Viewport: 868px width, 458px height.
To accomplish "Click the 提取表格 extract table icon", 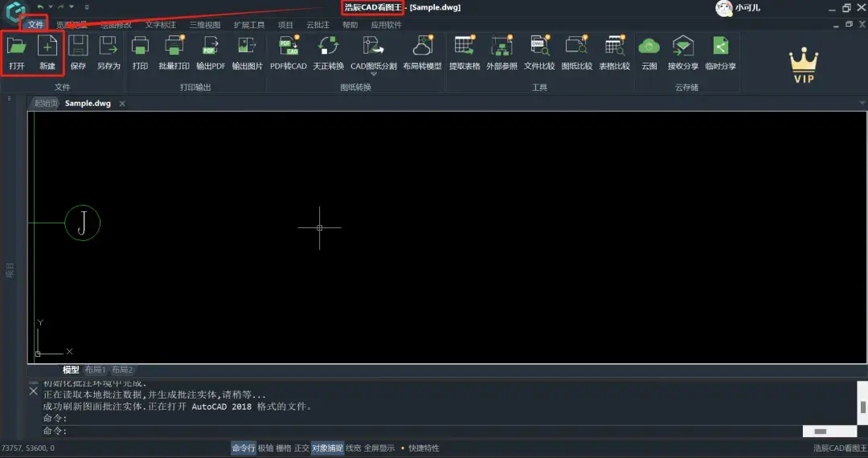I will [465, 46].
